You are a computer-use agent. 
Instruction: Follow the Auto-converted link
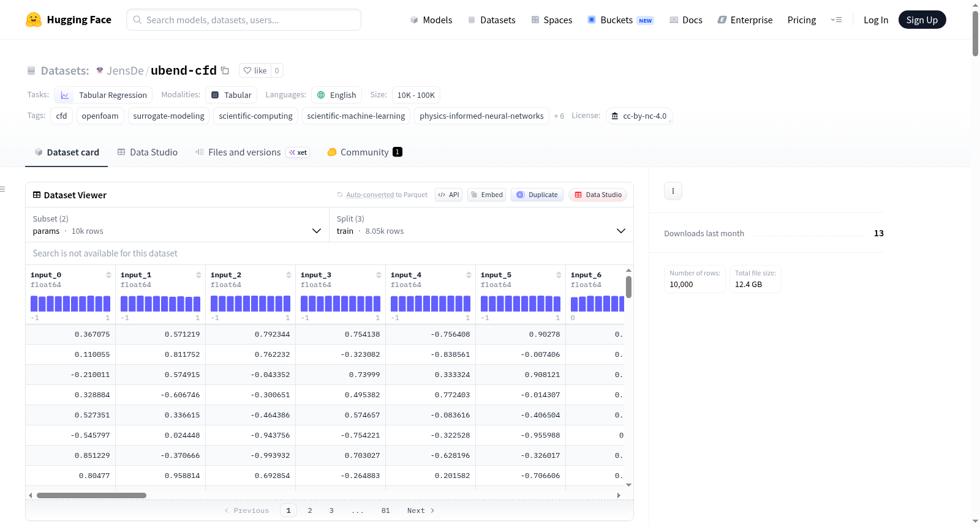[x=370, y=195]
